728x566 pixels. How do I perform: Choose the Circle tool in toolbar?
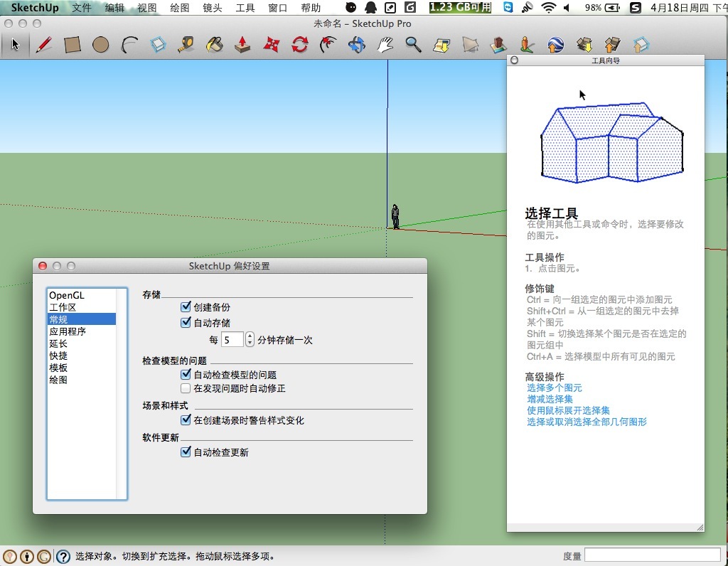click(100, 45)
